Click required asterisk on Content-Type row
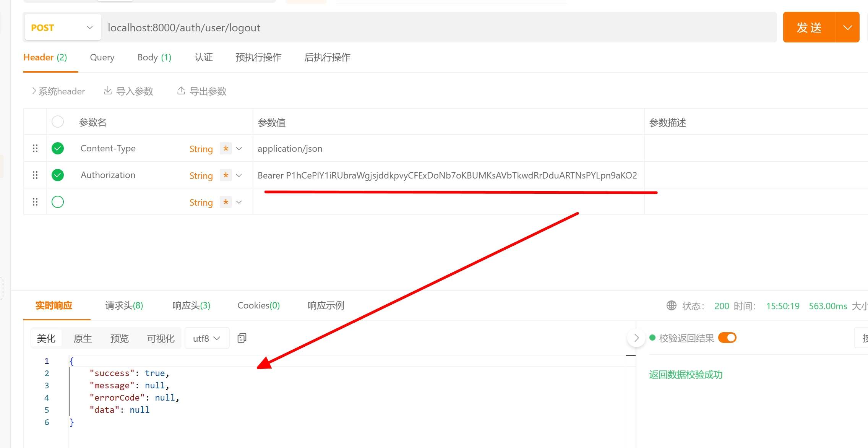Screen dimensions: 868x448 coord(226,148)
